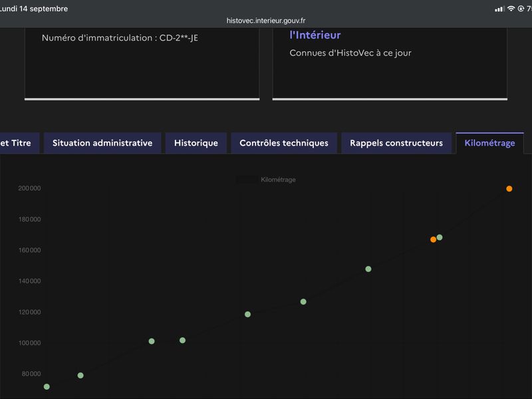
Task: Click the green data point near 127000
Action: [x=303, y=302]
